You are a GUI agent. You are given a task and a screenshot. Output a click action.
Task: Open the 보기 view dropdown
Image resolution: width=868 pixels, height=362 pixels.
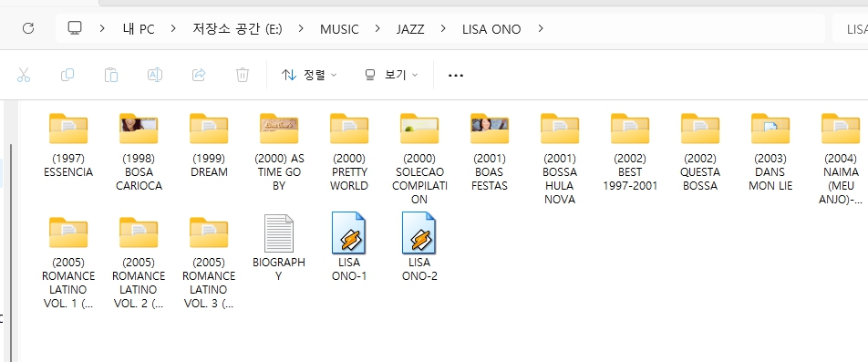click(391, 75)
